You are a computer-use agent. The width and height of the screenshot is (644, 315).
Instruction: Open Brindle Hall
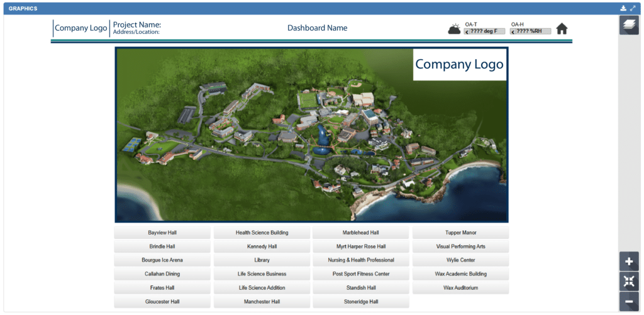162,246
